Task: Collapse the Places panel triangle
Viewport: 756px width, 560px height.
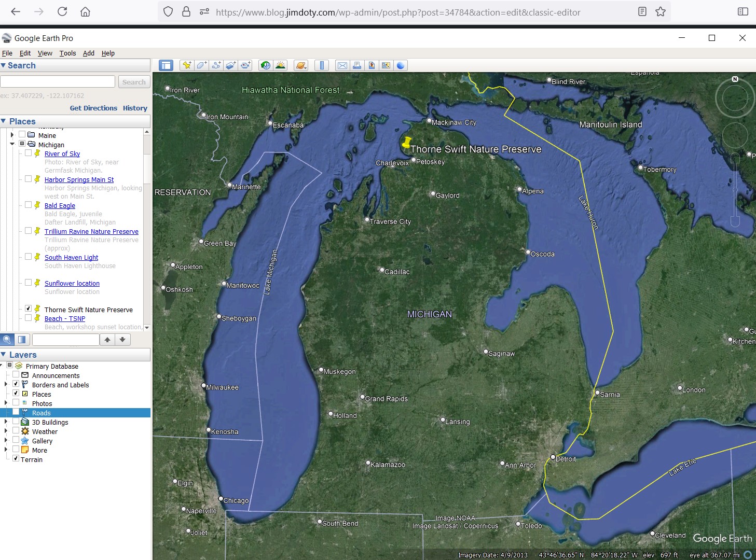Action: [4, 121]
